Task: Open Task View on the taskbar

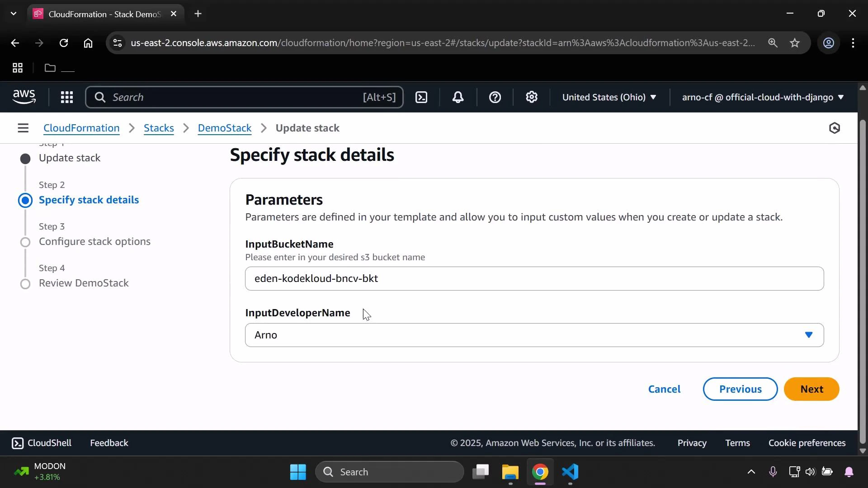Action: point(481,472)
